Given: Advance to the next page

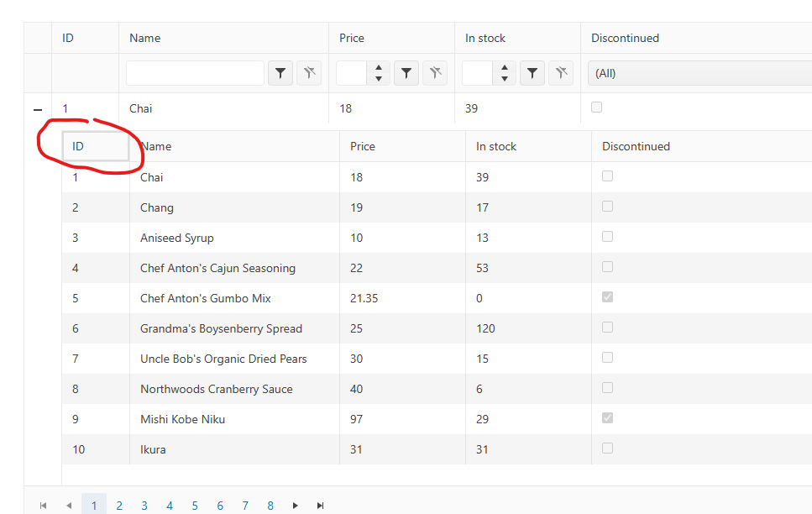Looking at the screenshot, I should point(296,505).
